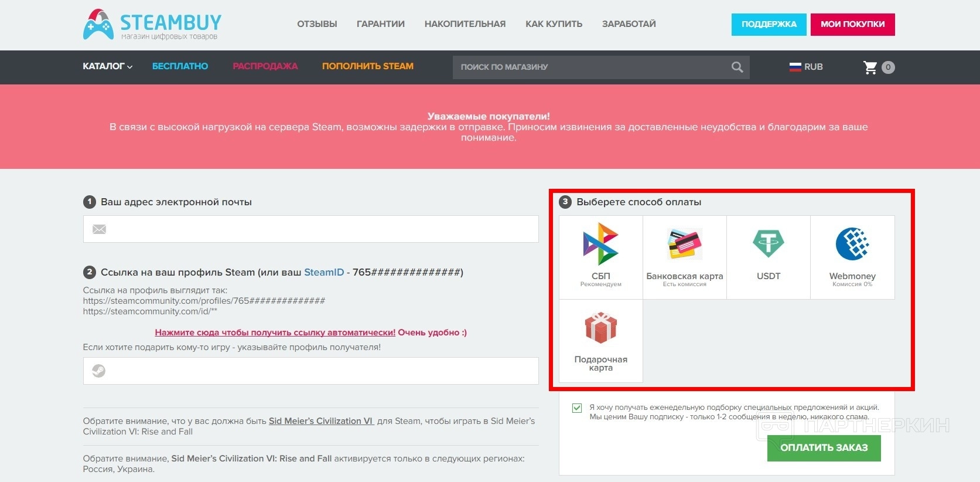
Task: Pick the Webmoney globe icon
Action: (852, 243)
